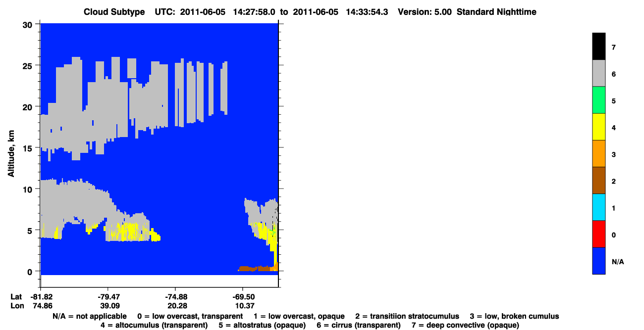This screenshot has width=644, height=330.
Task: Click the black color swatch labeled 7
Action: point(598,47)
